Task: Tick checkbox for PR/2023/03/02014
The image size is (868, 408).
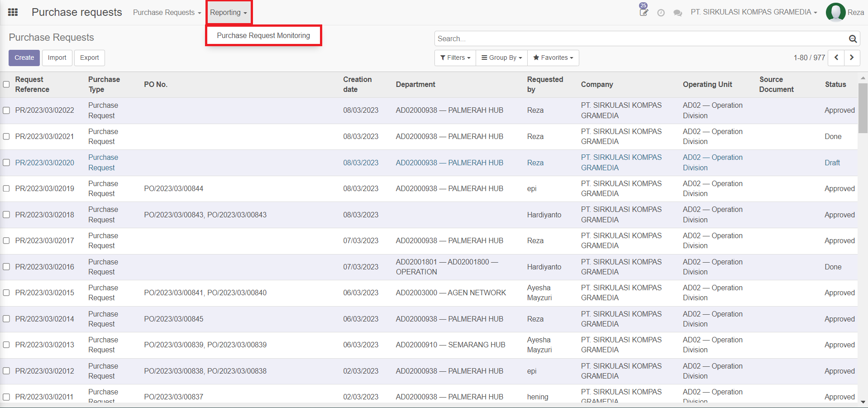Action: 6,319
